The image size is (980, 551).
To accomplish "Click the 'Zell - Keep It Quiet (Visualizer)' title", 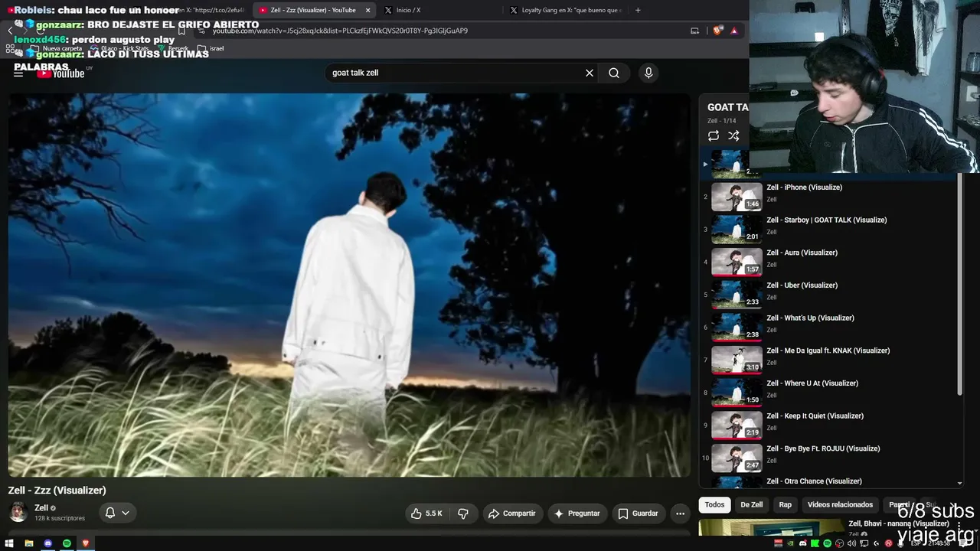I will tap(815, 416).
